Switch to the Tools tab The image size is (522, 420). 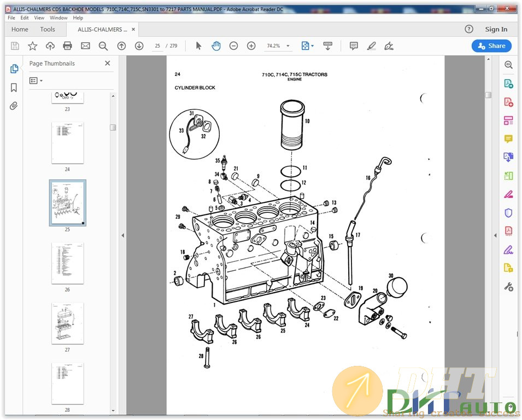48,30
